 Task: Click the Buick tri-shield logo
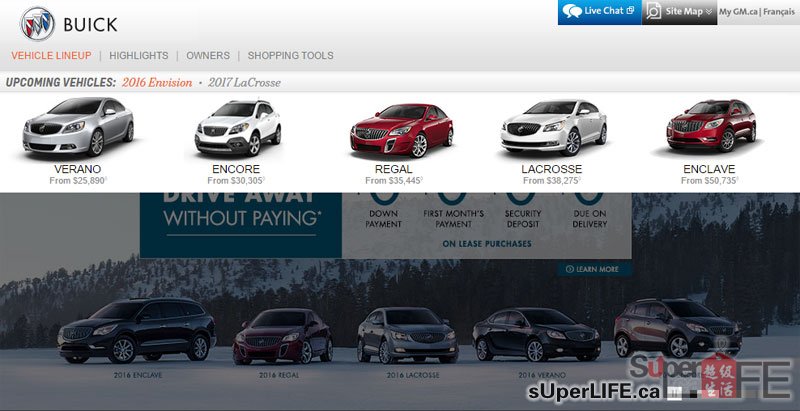click(38, 23)
